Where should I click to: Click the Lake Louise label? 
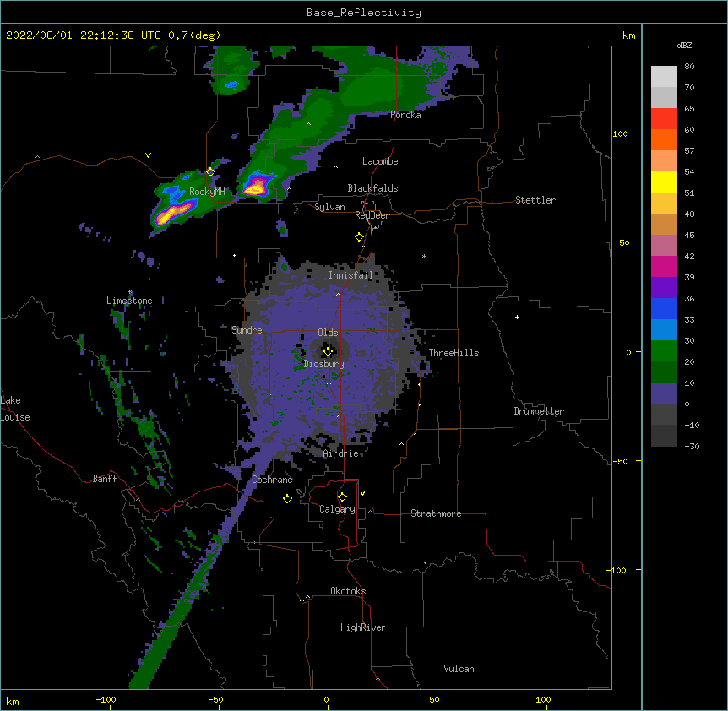(15, 409)
